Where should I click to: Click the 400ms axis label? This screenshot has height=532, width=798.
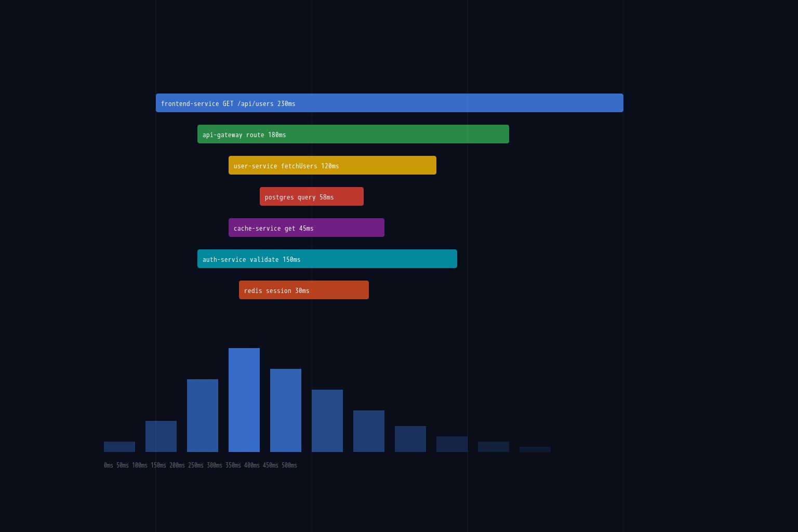coord(252,465)
